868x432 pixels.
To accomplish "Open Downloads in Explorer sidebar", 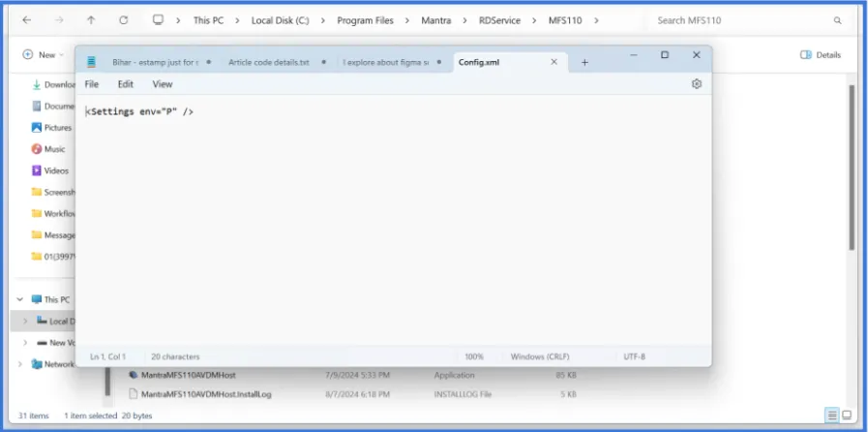I will pos(53,84).
